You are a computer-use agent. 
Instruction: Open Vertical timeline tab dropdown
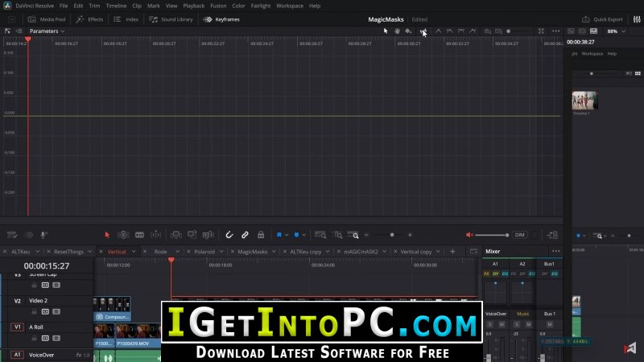[x=134, y=252]
